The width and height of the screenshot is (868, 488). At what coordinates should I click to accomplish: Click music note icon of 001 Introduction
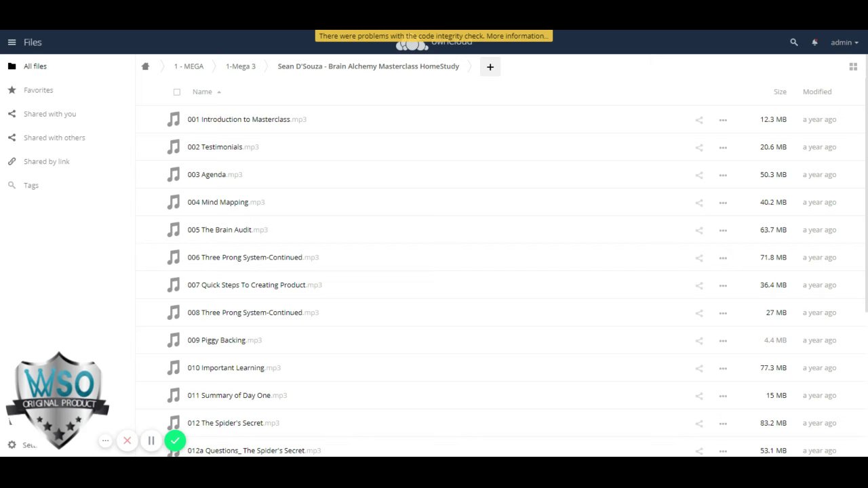[174, 119]
